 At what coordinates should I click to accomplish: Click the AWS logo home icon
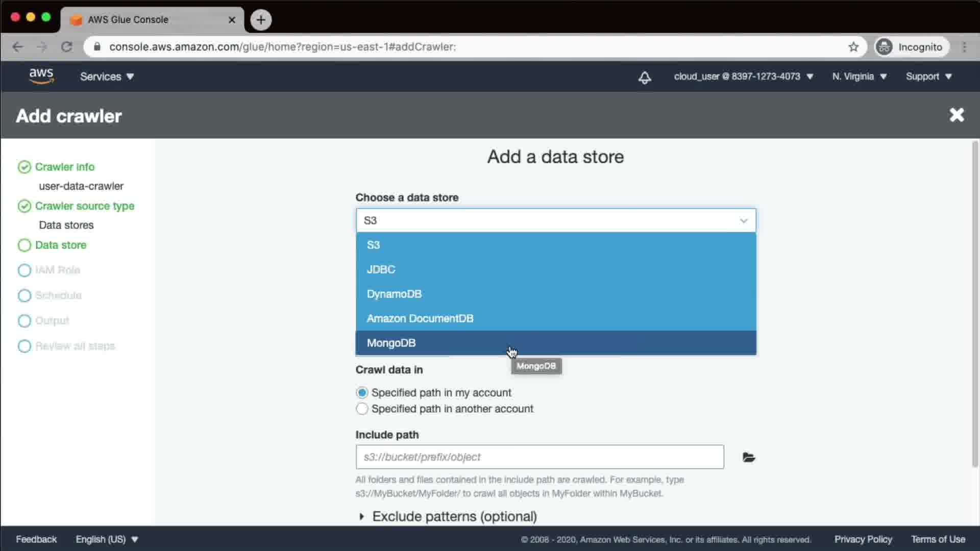[x=41, y=76]
